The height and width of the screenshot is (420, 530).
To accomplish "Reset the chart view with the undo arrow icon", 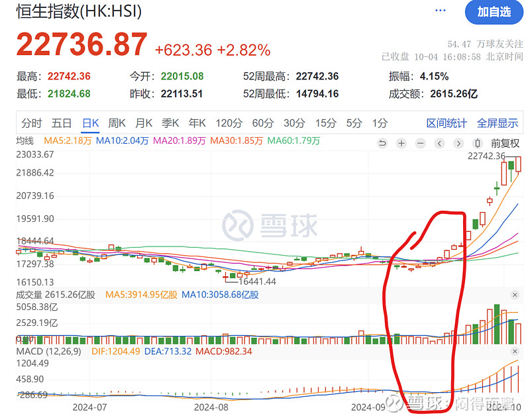I will [x=382, y=142].
